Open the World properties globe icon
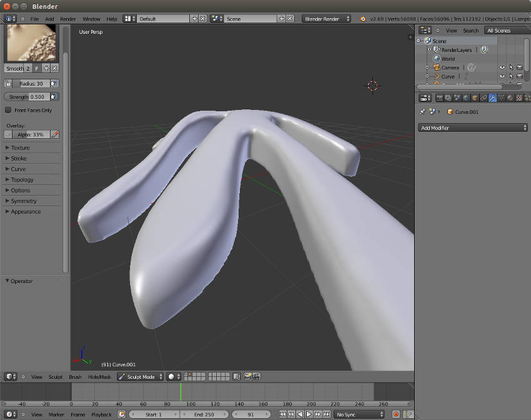The image size is (531, 420). 466,98
